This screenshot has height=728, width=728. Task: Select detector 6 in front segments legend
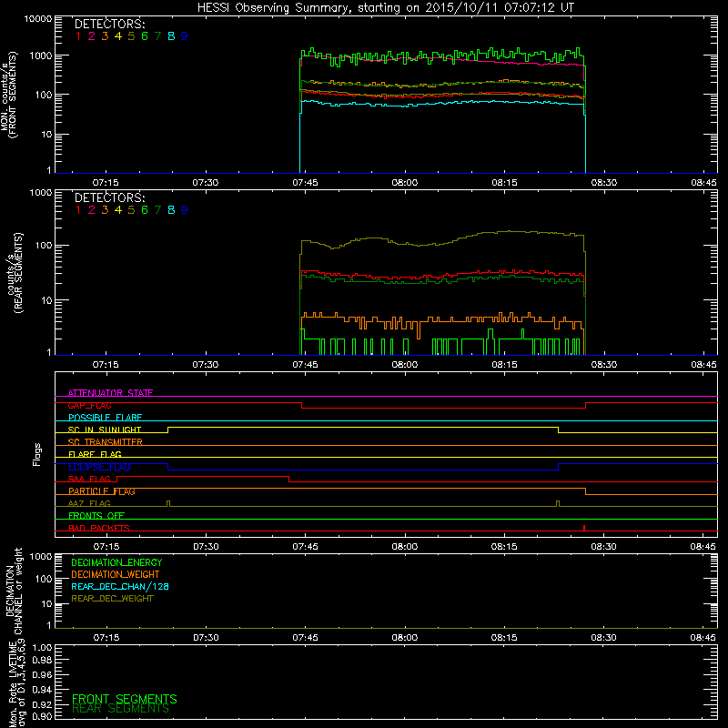pyautogui.click(x=145, y=36)
